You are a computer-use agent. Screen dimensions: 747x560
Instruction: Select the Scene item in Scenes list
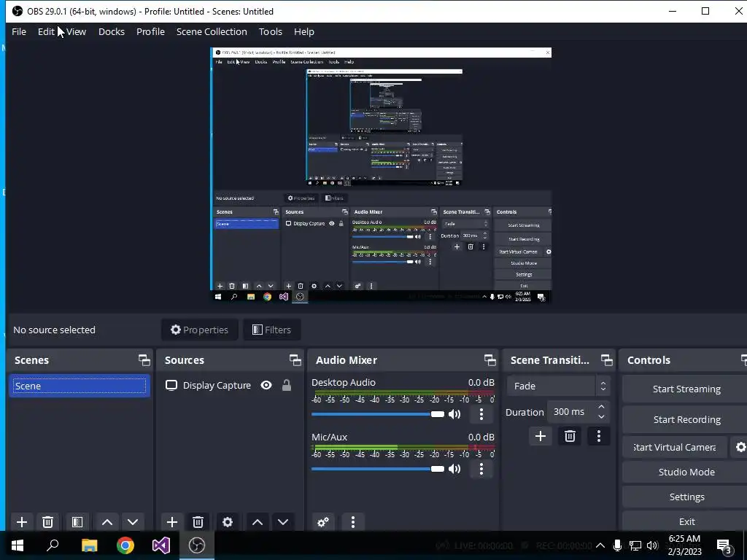click(80, 386)
